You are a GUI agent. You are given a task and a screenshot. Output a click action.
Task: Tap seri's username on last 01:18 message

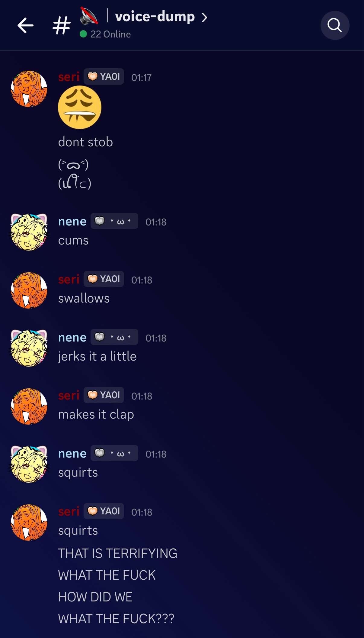69,511
